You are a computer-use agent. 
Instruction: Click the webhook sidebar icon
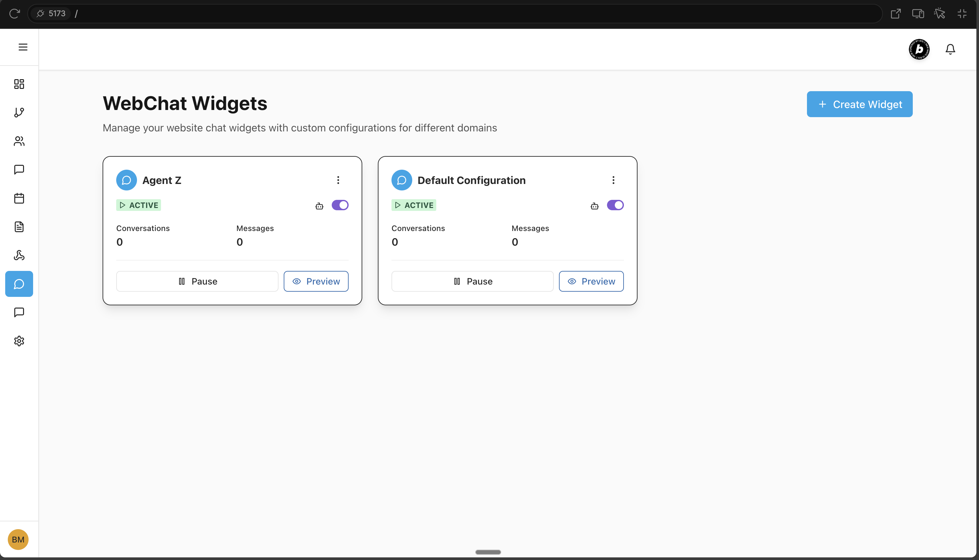point(19,255)
